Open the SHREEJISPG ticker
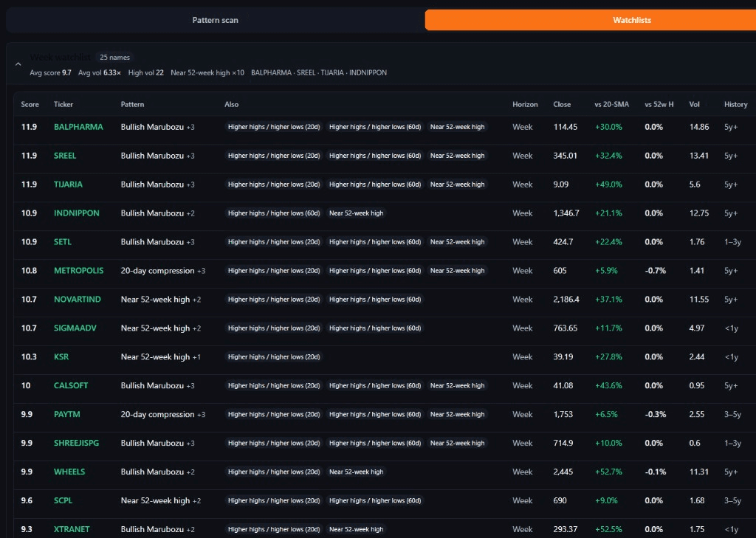Viewport: 756px width, 538px height. tap(76, 443)
